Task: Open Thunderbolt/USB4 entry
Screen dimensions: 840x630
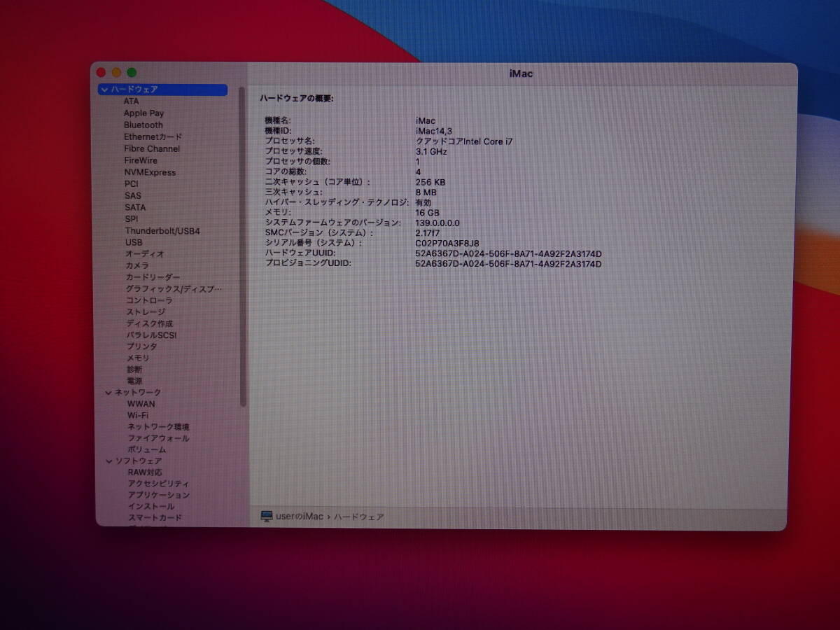Action: click(162, 231)
